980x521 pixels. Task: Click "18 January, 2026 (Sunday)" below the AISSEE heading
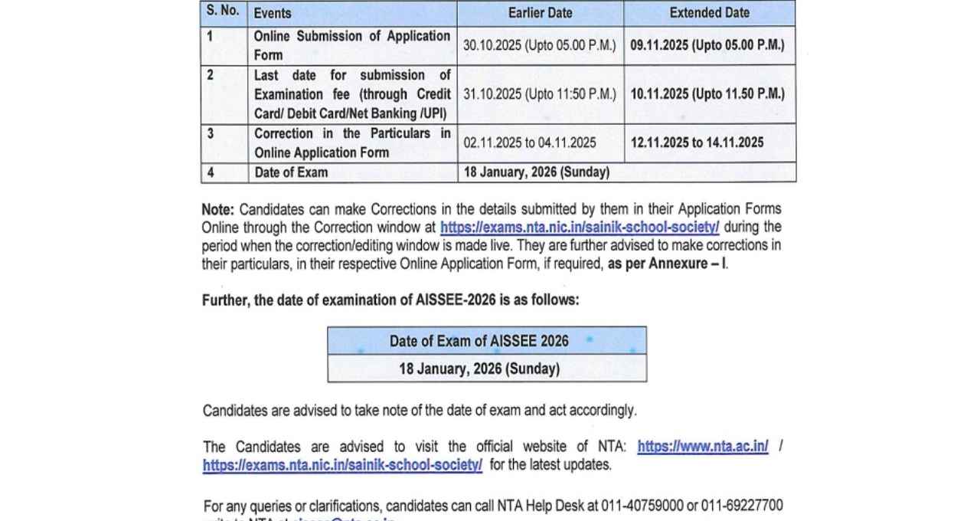point(479,369)
